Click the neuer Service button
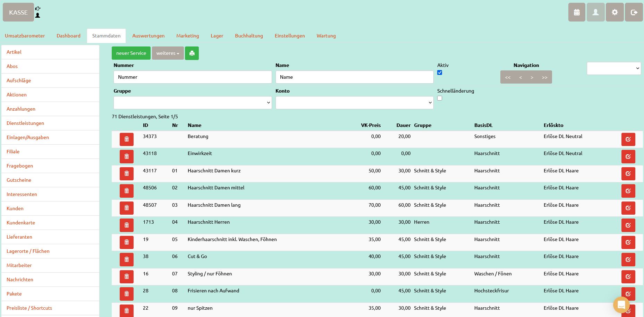 (131, 53)
